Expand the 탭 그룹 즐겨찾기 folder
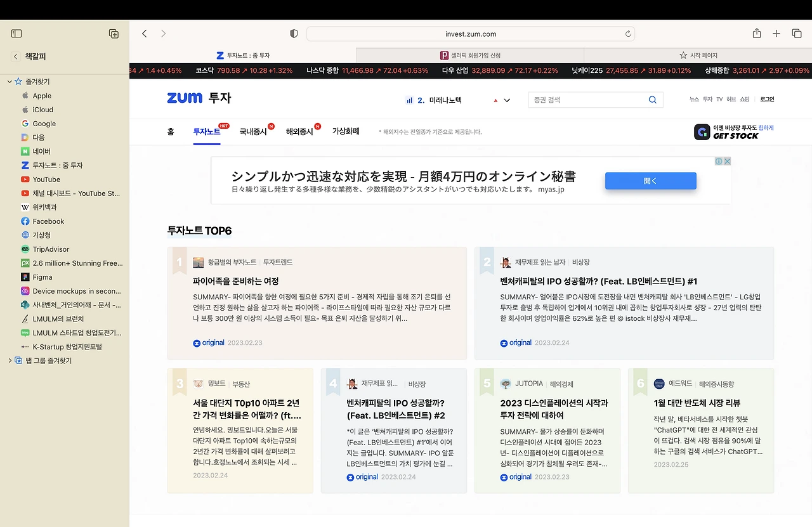 click(x=10, y=361)
